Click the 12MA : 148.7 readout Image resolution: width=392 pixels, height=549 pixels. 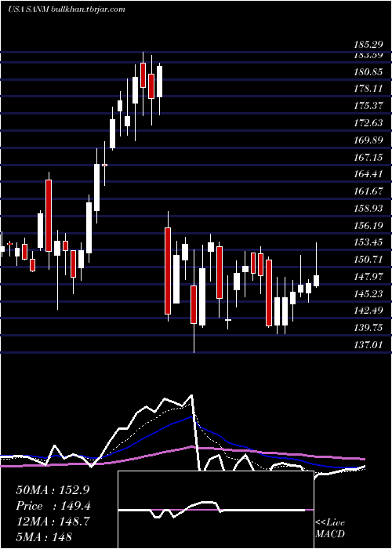tap(53, 522)
